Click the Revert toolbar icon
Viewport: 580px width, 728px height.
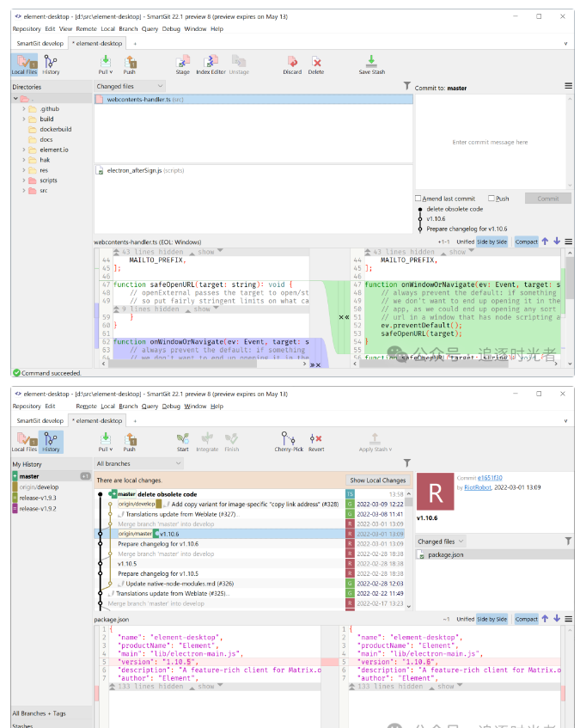(x=316, y=442)
